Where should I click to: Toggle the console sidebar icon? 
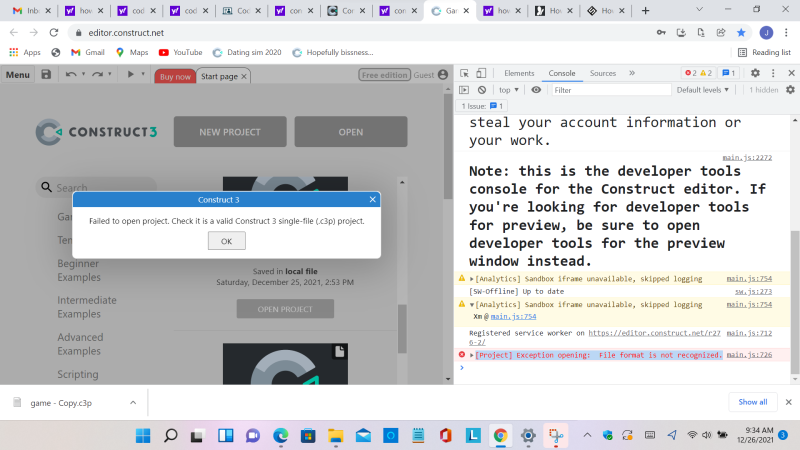464,90
